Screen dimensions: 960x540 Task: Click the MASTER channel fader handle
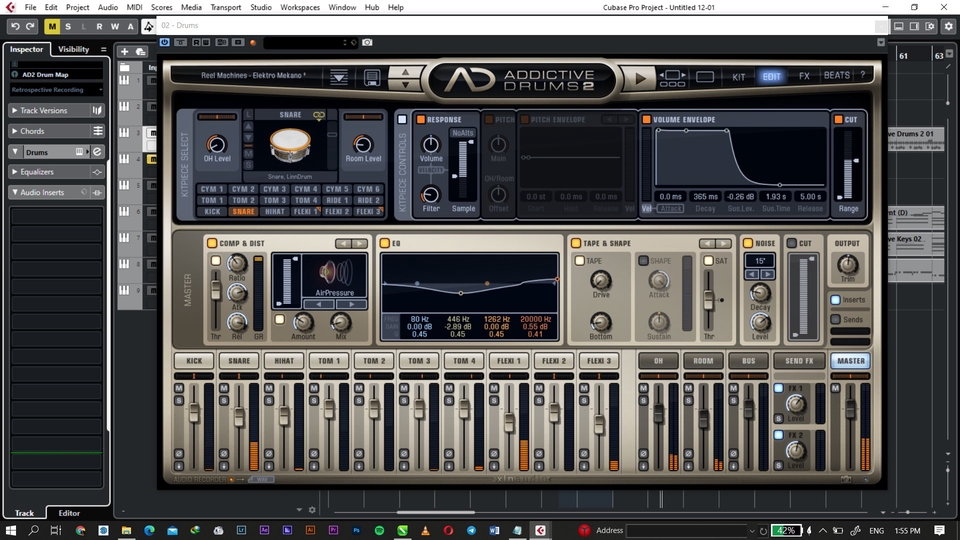pyautogui.click(x=850, y=409)
